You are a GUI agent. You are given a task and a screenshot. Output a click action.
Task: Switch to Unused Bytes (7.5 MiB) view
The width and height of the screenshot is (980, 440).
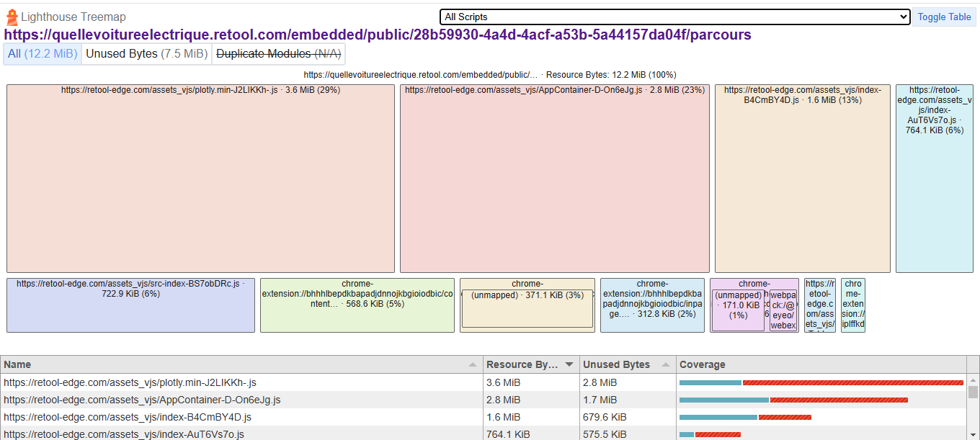pyautogui.click(x=146, y=54)
